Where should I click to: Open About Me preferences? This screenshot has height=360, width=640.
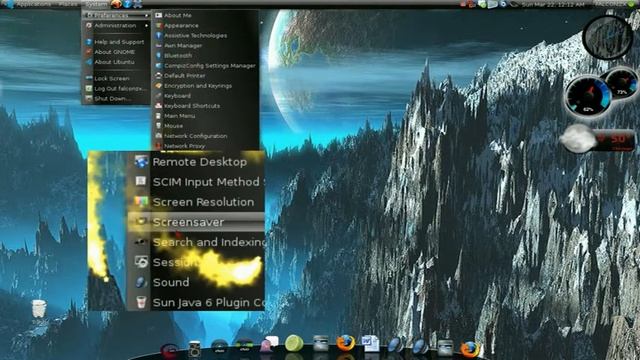coord(206,15)
